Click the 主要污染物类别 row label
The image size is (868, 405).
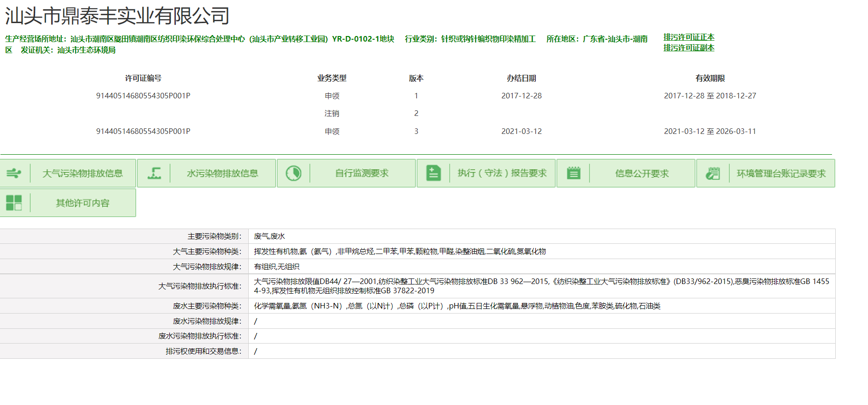(214, 236)
